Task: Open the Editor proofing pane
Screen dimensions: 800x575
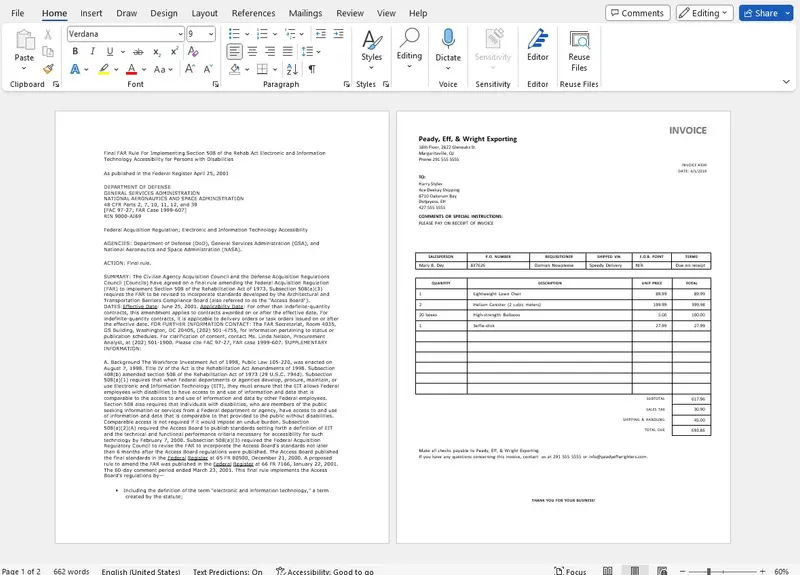Action: (x=538, y=45)
